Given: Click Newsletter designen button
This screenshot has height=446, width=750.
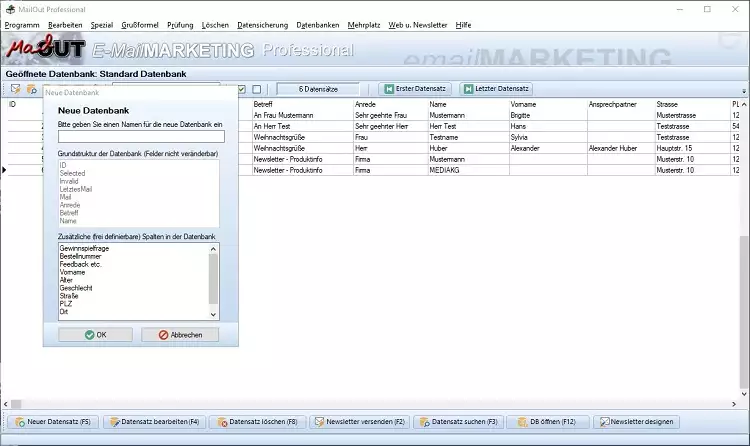Looking at the screenshot, I should click(x=636, y=422).
